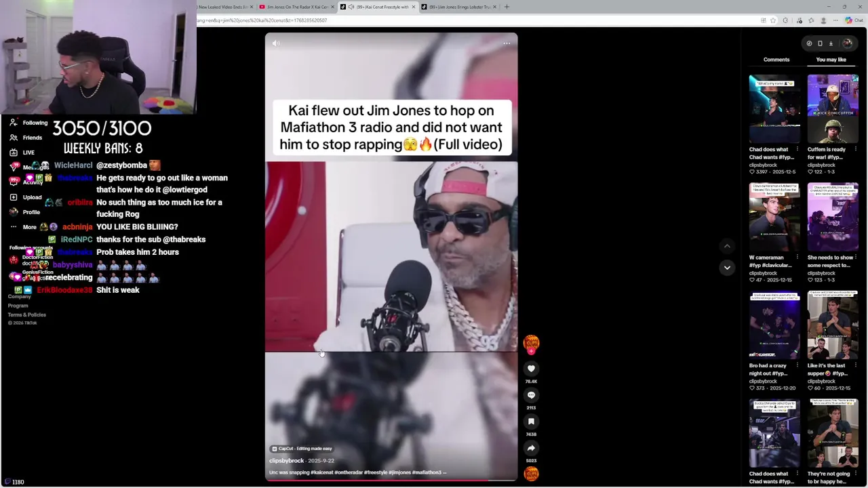Open the spinning sound disc avatar
The height and width of the screenshot is (488, 868).
[531, 474]
